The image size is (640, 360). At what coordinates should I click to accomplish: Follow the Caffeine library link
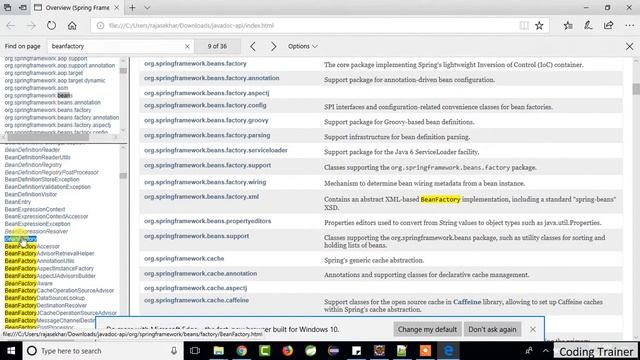(x=467, y=302)
